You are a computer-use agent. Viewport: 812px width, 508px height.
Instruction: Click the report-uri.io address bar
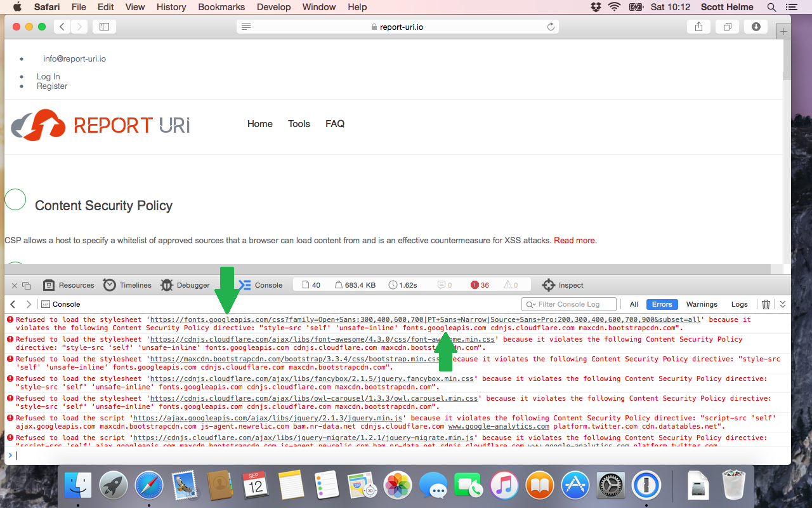398,27
